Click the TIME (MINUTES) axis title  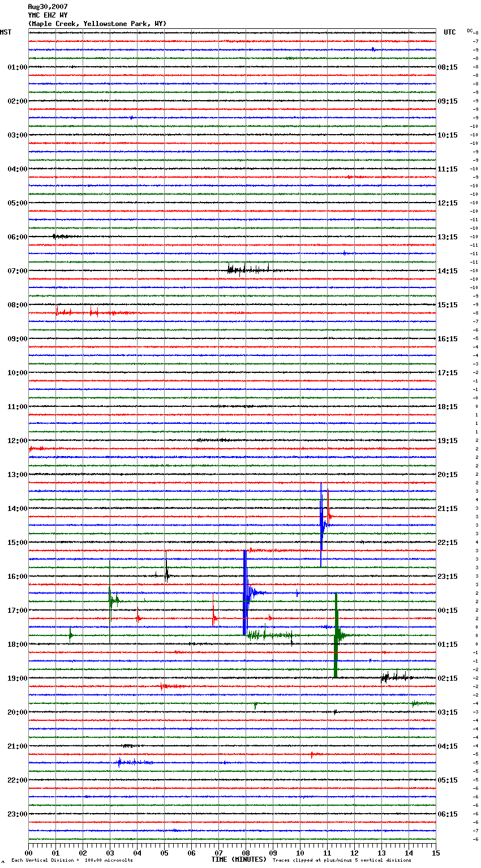(x=239, y=860)
